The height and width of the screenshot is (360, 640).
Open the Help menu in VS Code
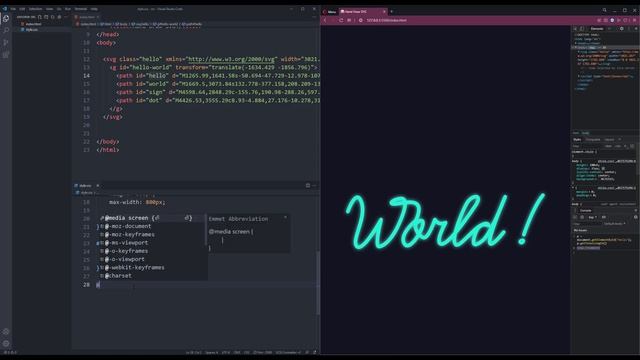94,9
